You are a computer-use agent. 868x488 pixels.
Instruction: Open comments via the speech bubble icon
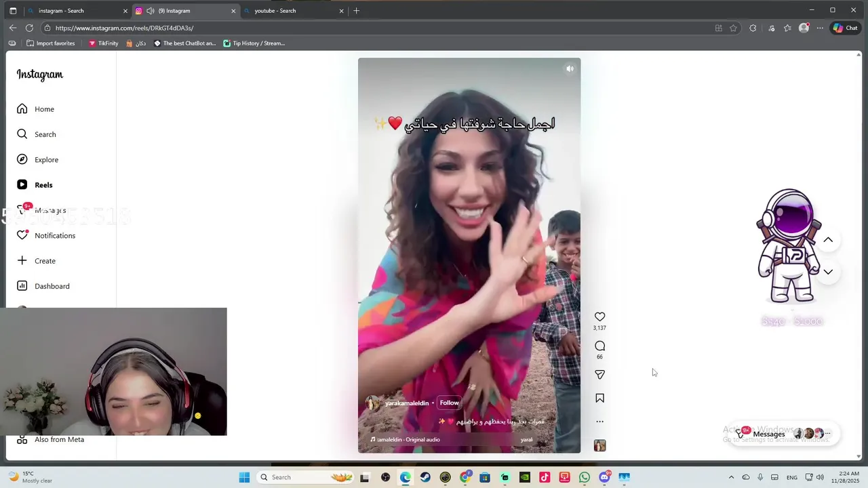[x=599, y=346]
